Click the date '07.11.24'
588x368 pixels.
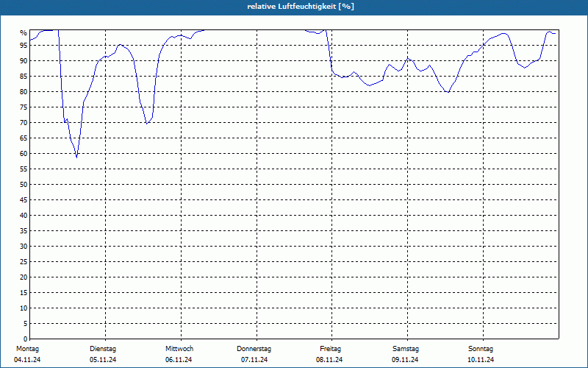pos(254,360)
